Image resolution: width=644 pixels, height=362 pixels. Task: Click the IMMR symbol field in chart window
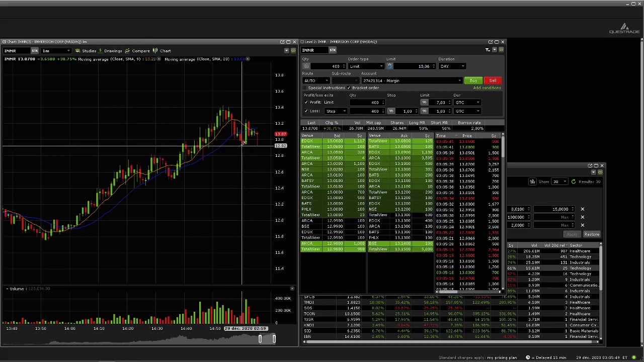16,51
